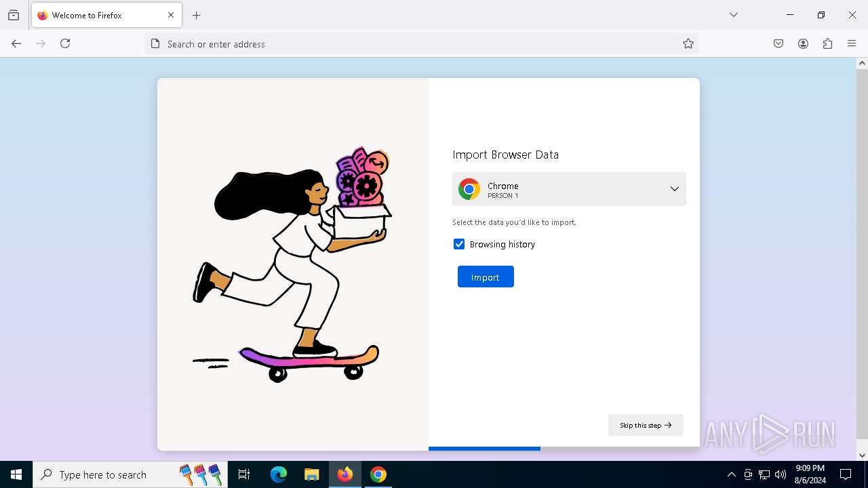Expand the Chrome Person 1 browser dropdown

tap(569, 189)
